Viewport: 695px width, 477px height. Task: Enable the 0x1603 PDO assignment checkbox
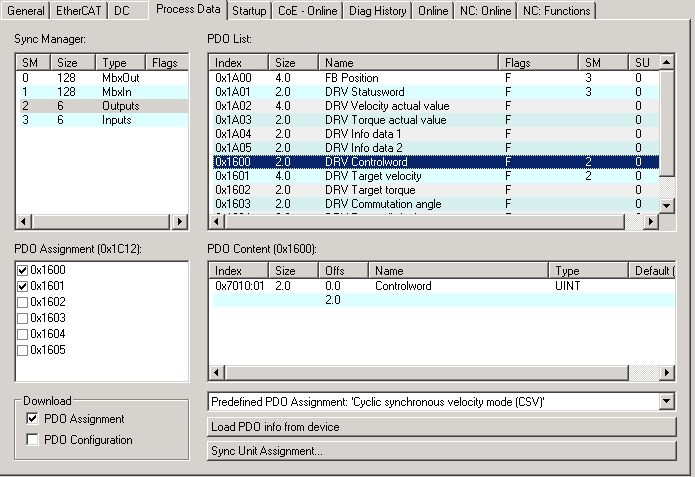pos(23,318)
